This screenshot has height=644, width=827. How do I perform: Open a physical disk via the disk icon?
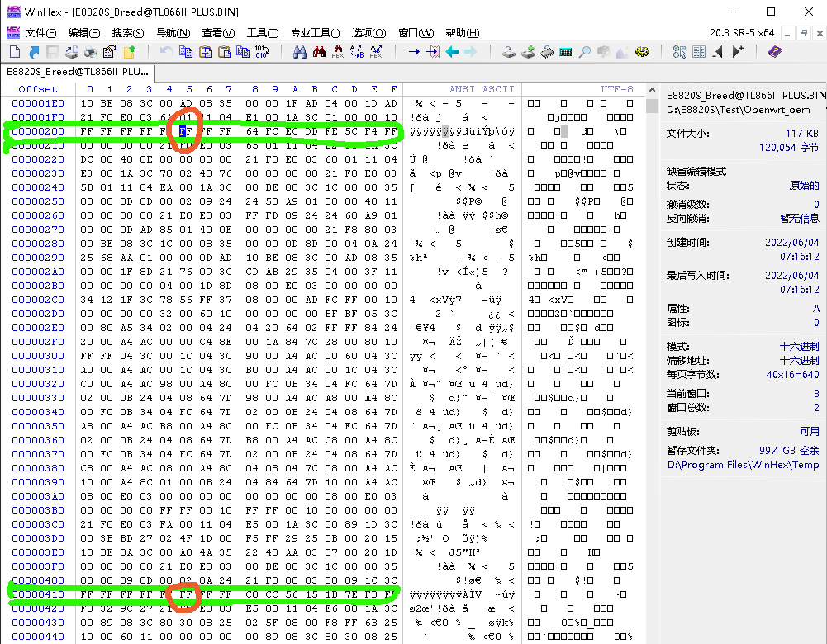coord(507,51)
